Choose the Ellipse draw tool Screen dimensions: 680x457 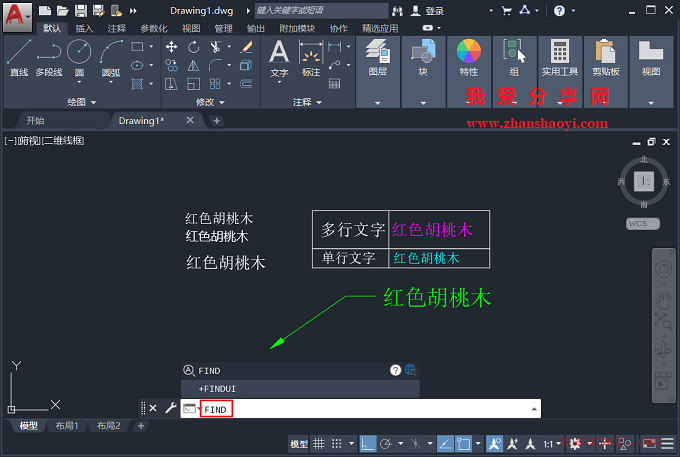click(x=137, y=65)
